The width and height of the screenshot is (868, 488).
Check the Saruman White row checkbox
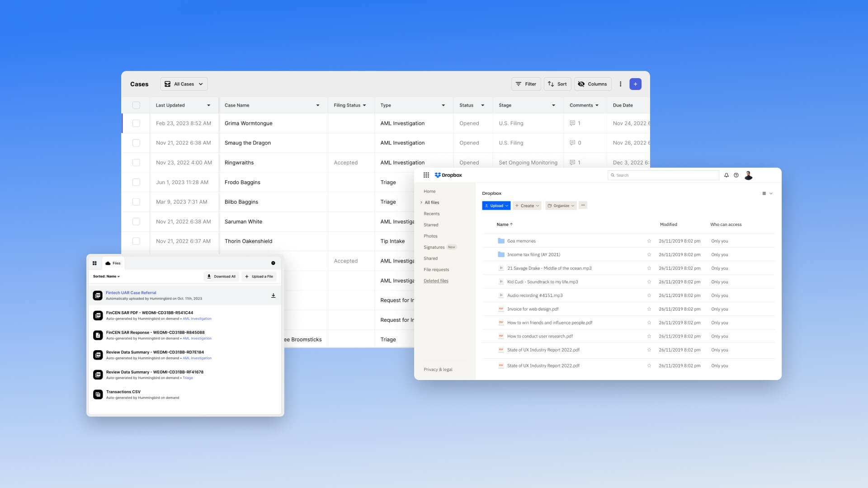(x=136, y=221)
